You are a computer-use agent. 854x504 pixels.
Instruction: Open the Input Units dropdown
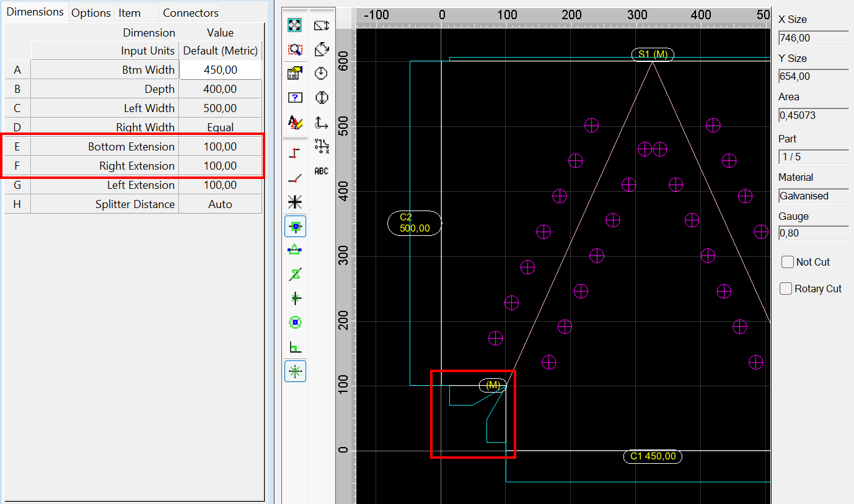[220, 50]
